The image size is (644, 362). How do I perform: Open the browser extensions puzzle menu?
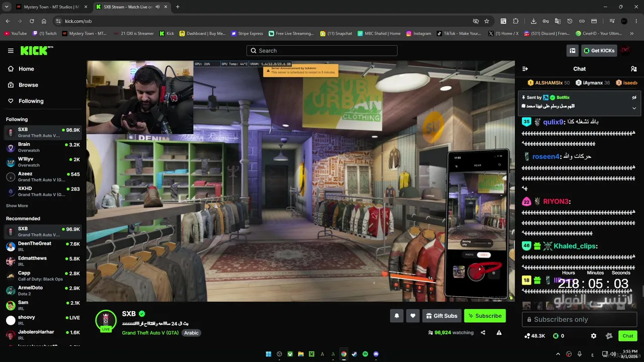[516, 21]
